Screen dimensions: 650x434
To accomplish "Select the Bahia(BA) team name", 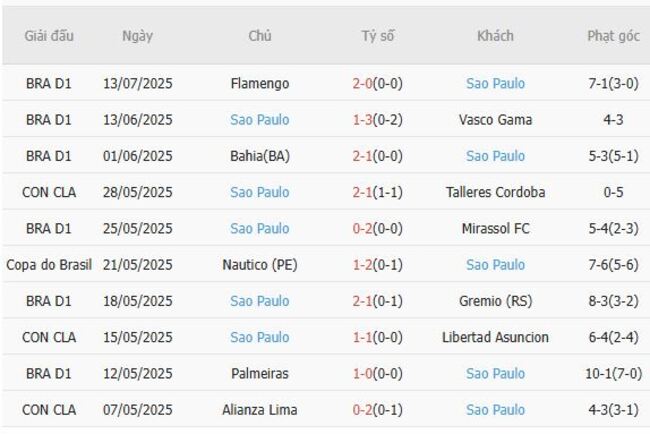I will [x=259, y=156].
